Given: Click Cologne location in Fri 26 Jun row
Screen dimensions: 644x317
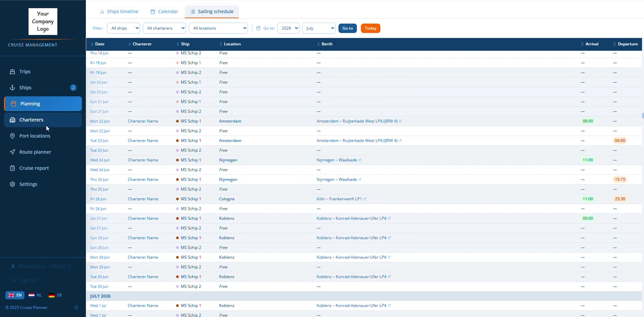Looking at the screenshot, I should [x=227, y=199].
